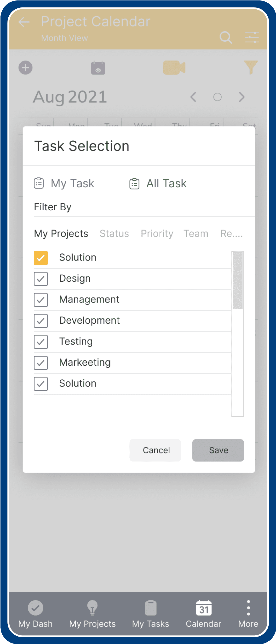
Task: Open search via magnifier icon
Action: click(x=226, y=37)
